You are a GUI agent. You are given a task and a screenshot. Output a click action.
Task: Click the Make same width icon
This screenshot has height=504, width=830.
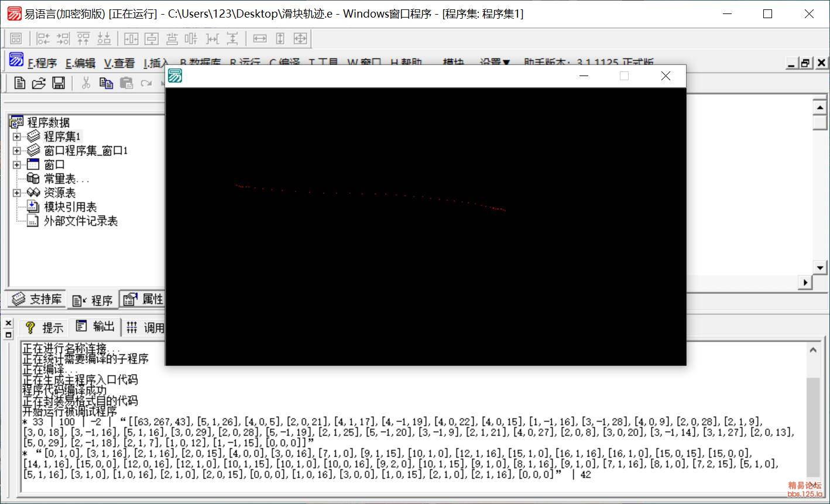[x=260, y=39]
